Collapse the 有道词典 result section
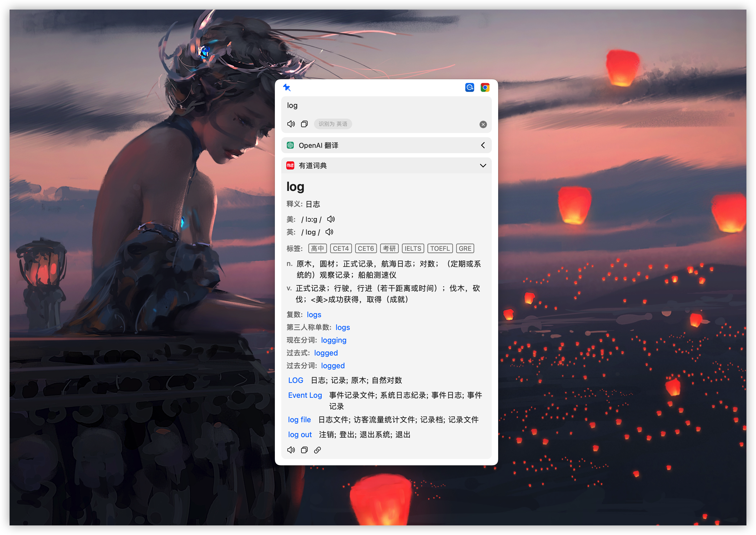Screen dimensions: 756x535 (x=483, y=166)
